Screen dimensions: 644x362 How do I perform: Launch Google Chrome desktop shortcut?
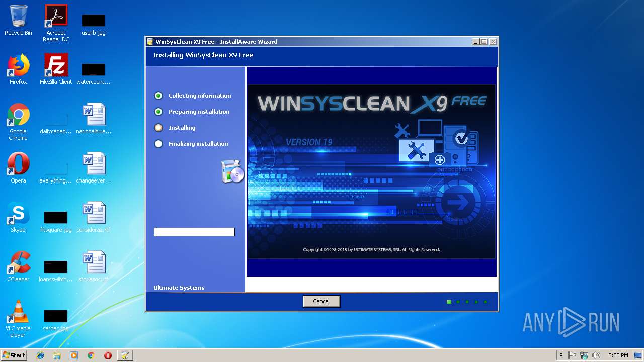(18, 122)
